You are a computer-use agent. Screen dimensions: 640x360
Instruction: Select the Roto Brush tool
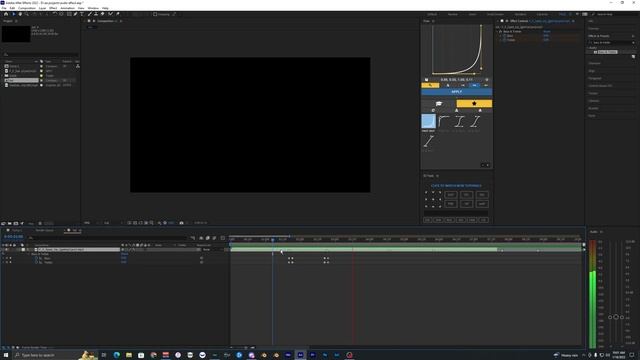[110, 14]
